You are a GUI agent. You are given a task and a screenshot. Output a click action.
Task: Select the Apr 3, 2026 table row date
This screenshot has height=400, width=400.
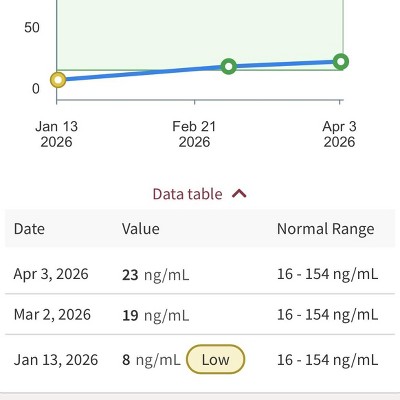[x=51, y=274]
